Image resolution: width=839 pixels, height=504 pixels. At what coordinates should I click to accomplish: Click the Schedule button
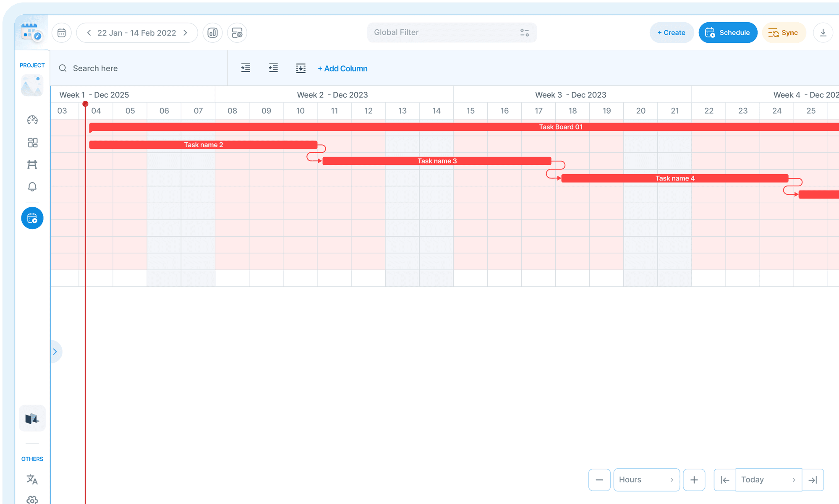coord(728,33)
